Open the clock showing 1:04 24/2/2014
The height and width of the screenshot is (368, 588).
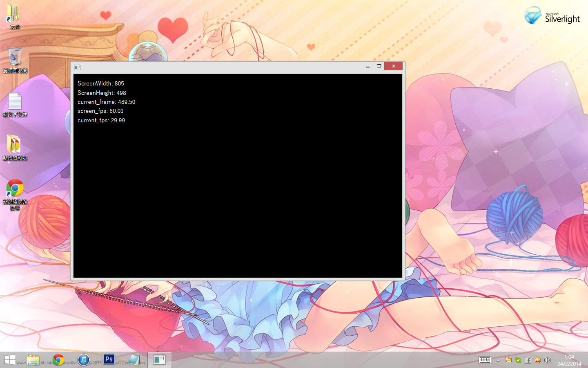tap(569, 360)
